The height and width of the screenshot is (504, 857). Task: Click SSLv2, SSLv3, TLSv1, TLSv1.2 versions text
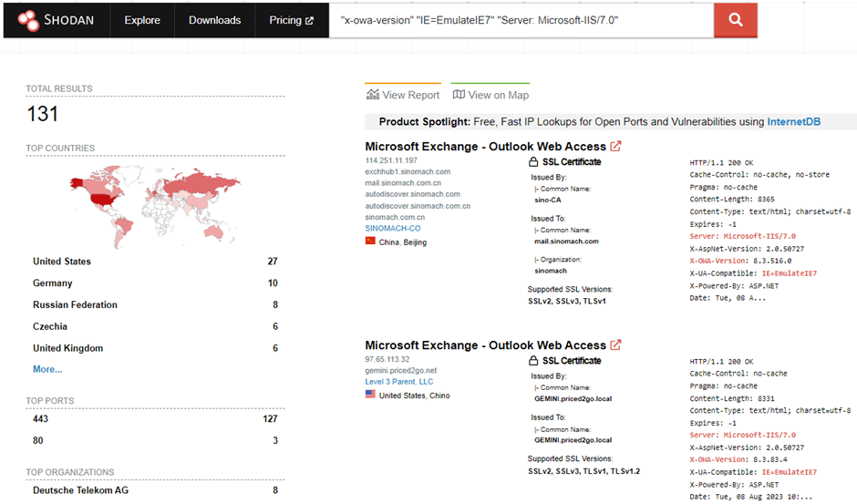coord(583,471)
